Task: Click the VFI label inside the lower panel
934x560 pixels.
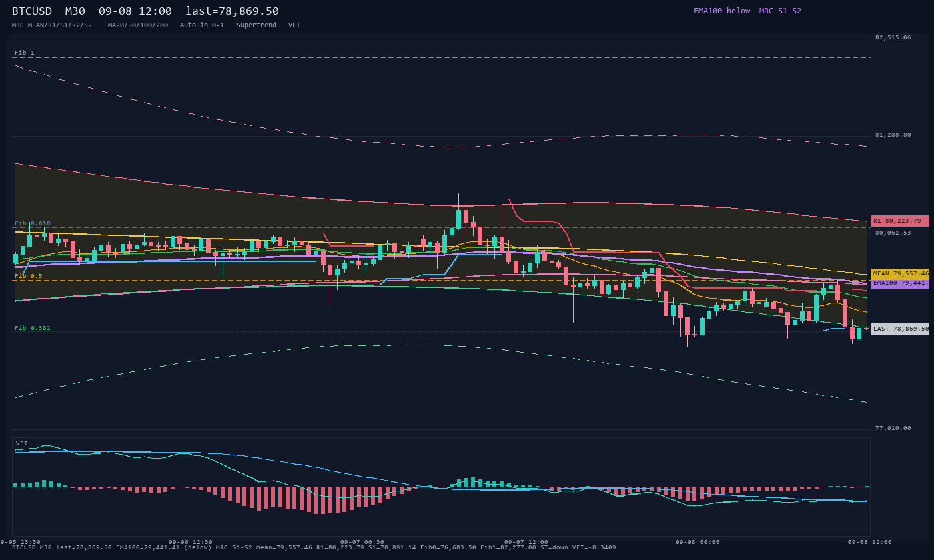Action: (x=22, y=443)
